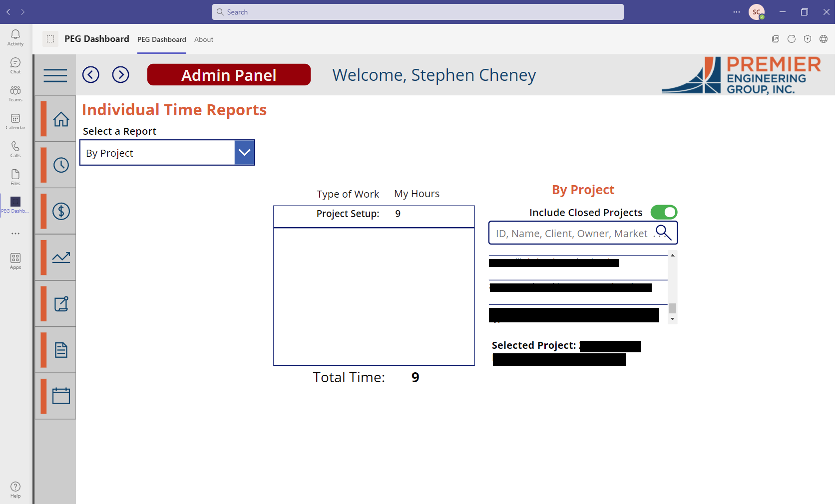Viewport: 838px width, 504px height.
Task: Open the clock time-tracking icon
Action: 61,165
